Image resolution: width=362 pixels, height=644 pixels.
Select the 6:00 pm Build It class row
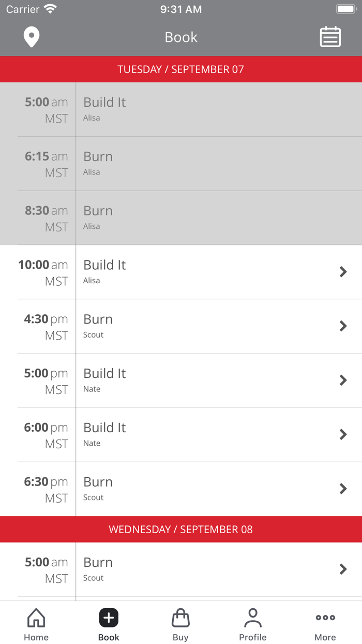207,434
